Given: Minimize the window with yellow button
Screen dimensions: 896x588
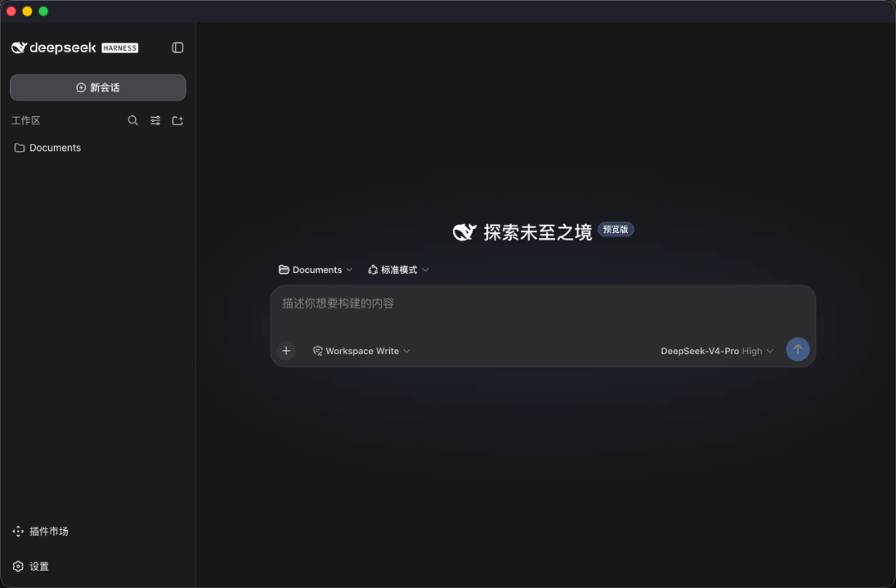Looking at the screenshot, I should [x=27, y=11].
